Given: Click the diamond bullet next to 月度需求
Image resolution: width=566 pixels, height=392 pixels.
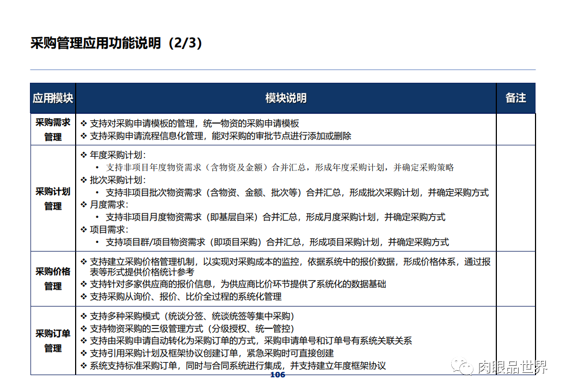Looking at the screenshot, I should tap(83, 205).
